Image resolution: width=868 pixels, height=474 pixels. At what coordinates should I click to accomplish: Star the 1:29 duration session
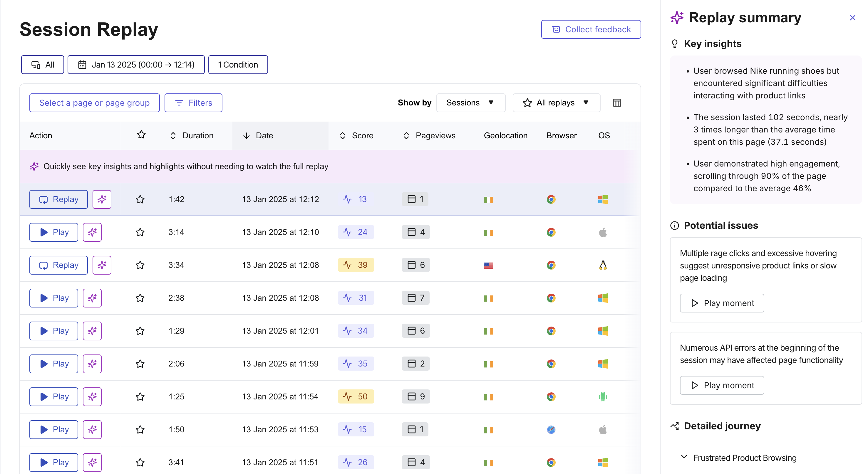(140, 331)
